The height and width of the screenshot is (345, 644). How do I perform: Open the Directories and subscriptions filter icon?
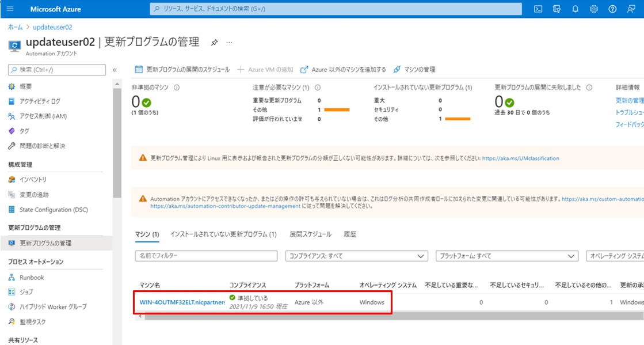click(x=557, y=9)
